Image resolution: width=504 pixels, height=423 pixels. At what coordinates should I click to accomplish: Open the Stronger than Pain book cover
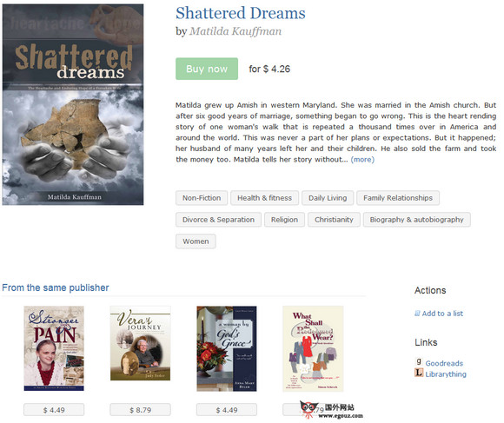tap(54, 348)
